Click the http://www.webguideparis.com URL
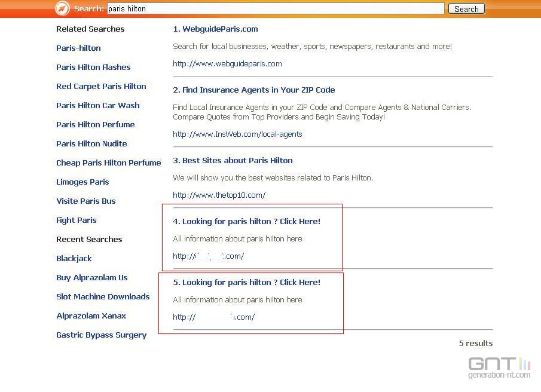The image size is (541, 392). coord(227,64)
